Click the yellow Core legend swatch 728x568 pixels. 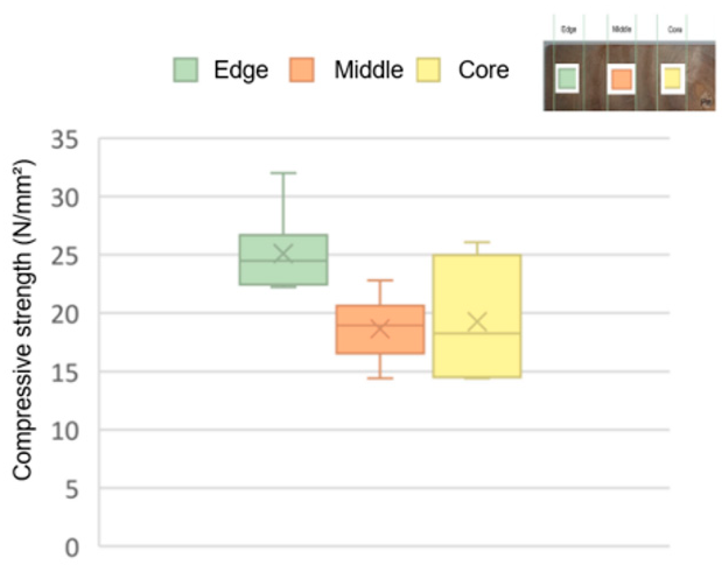click(x=428, y=70)
